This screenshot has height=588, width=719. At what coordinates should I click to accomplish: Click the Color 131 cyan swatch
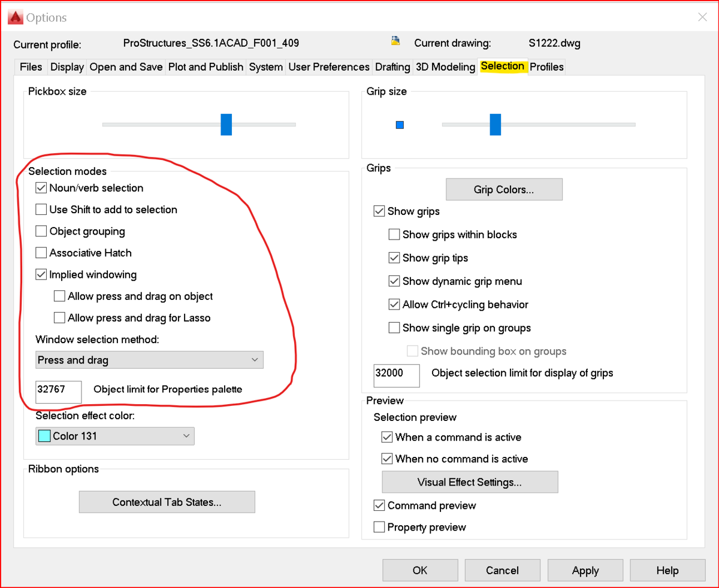(44, 436)
